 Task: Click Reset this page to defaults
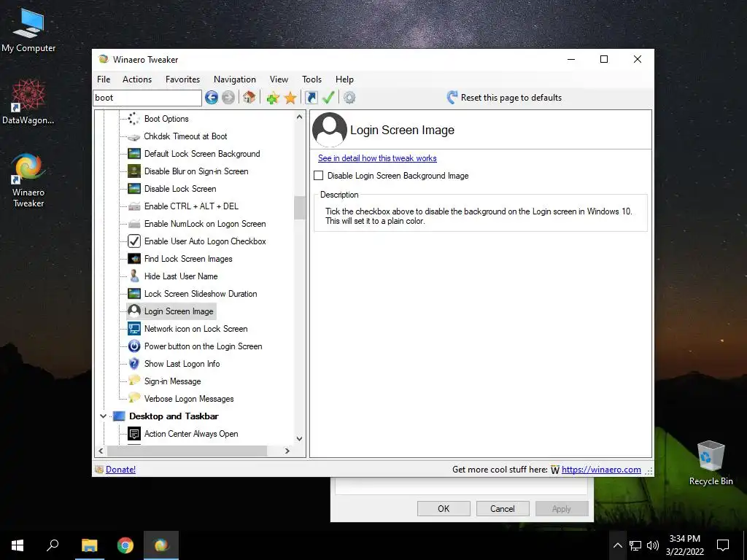pyautogui.click(x=505, y=98)
